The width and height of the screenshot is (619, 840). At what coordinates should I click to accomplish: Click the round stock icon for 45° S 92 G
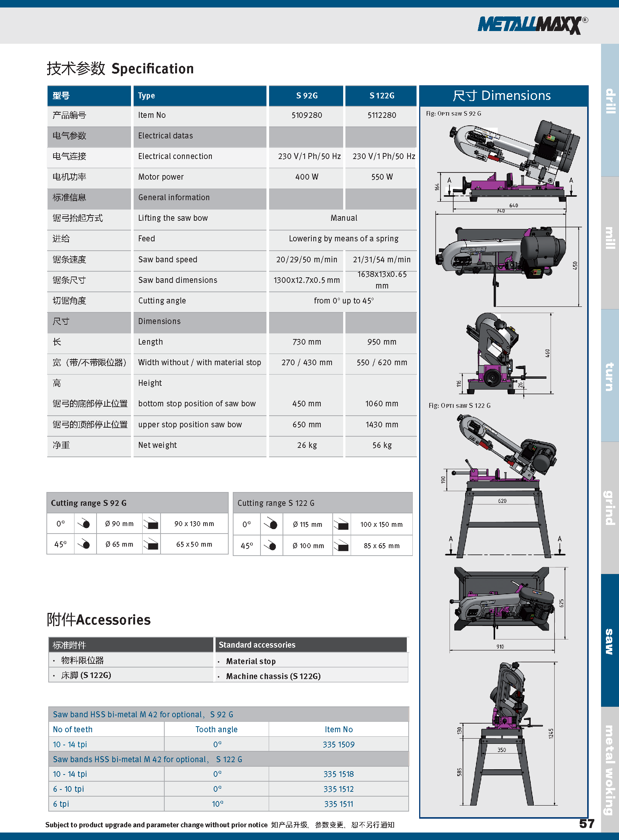coord(84,544)
